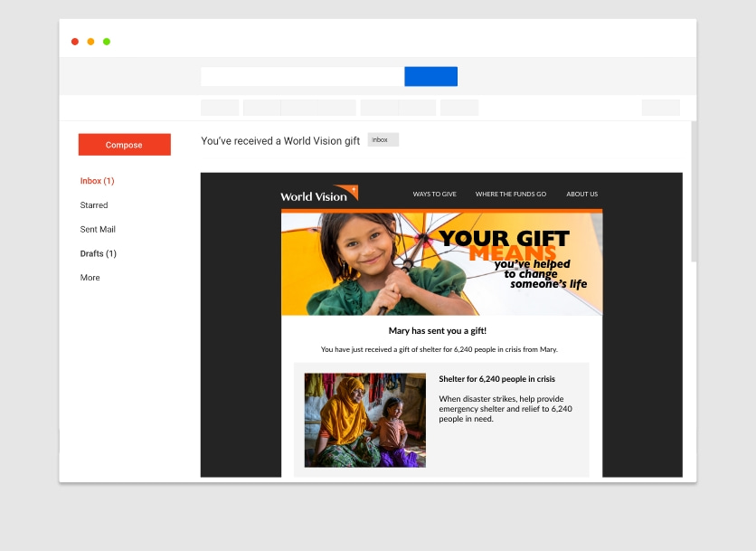The image size is (756, 551).
Task: Click the shelter gift photo thumbnail
Action: coord(365,420)
